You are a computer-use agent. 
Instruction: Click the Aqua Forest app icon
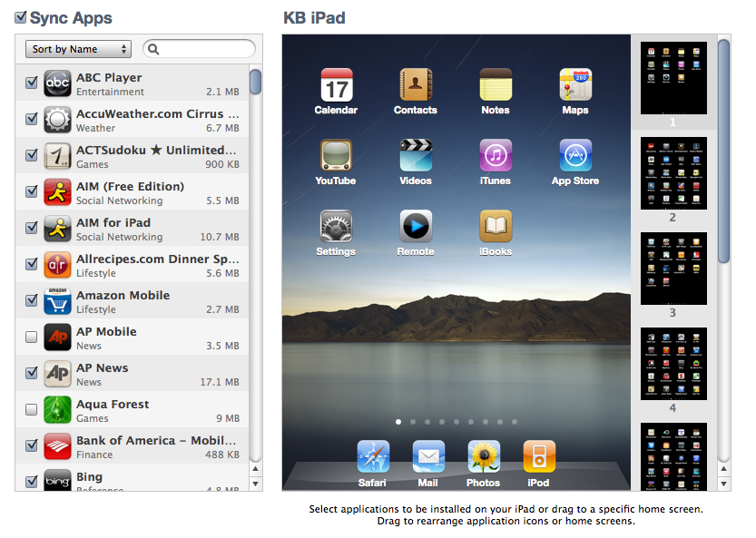click(x=58, y=410)
